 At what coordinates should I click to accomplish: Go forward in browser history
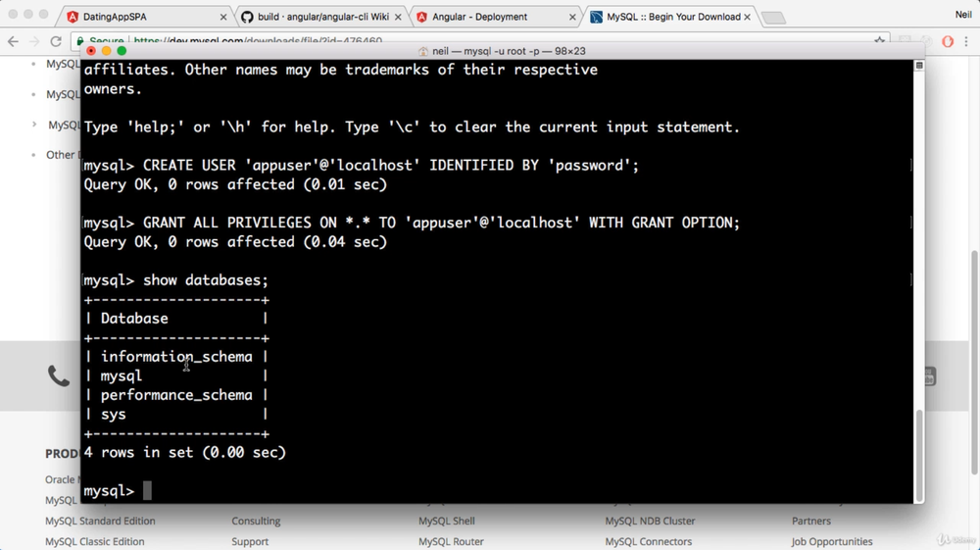point(34,41)
